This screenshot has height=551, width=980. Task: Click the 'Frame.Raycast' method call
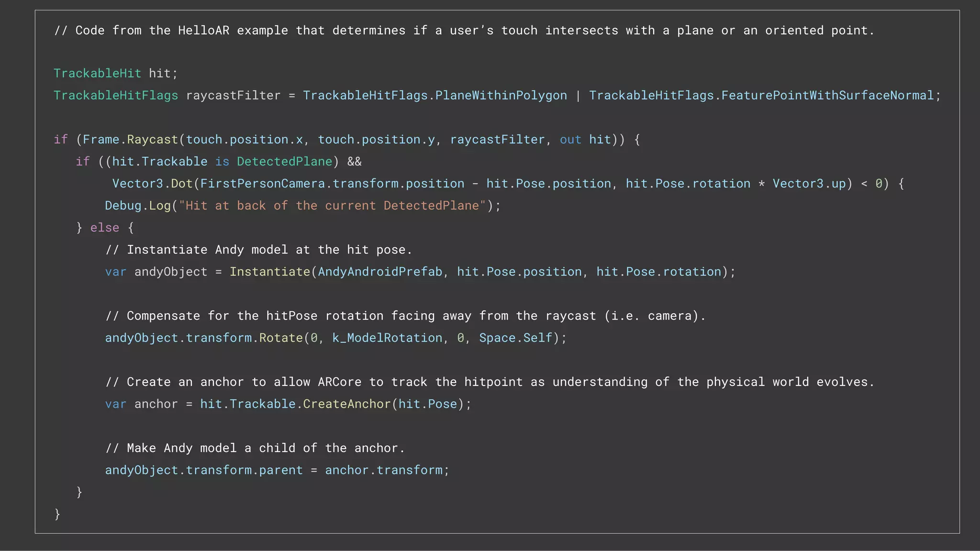tap(130, 140)
